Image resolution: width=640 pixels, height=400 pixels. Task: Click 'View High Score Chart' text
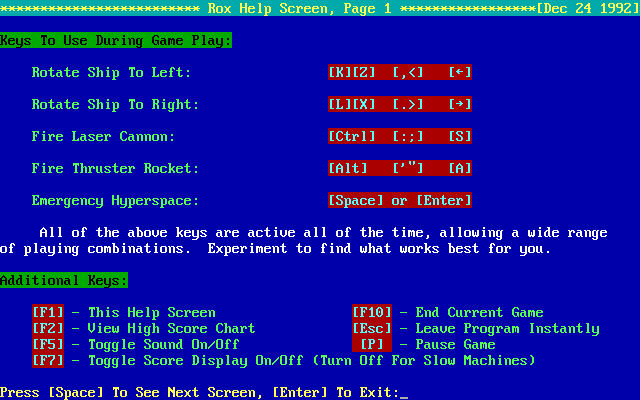(171, 328)
